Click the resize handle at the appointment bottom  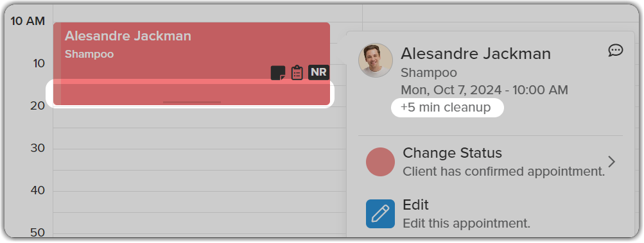192,102
